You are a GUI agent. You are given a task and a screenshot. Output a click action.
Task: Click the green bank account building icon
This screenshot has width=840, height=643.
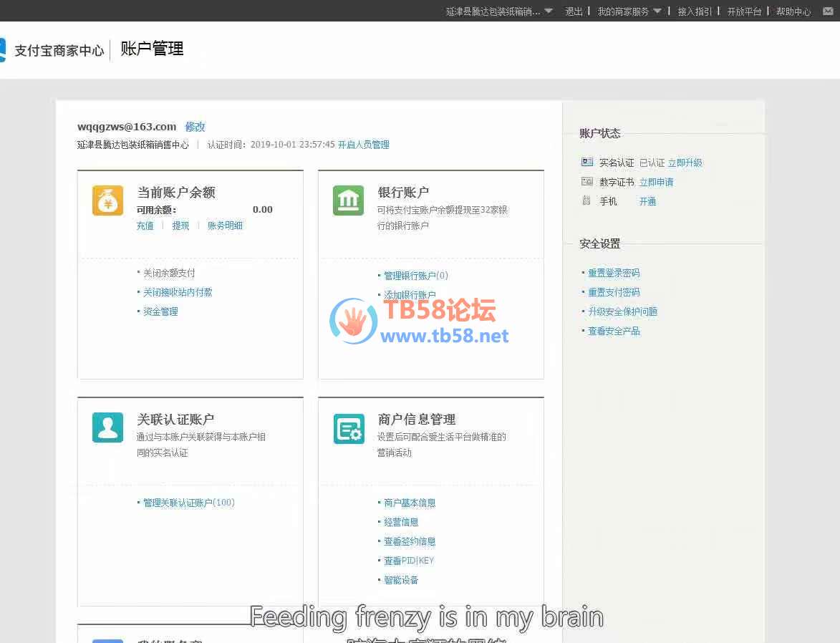(348, 200)
